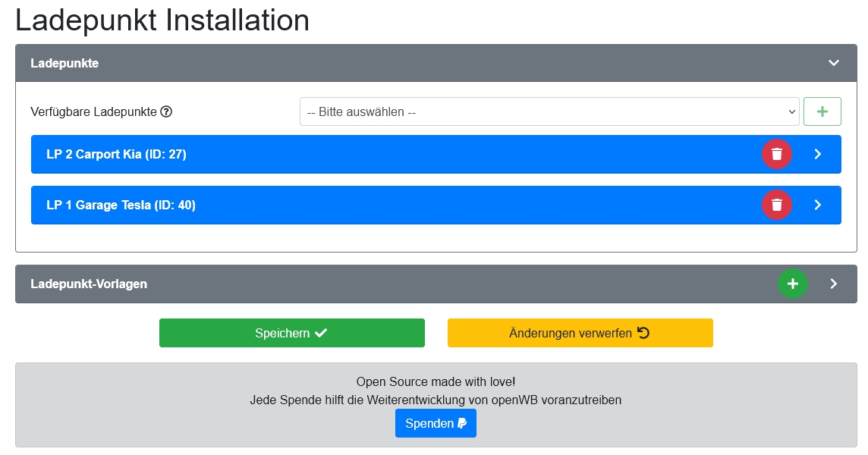Select the LP 2 Carport Kia (ID: 27) entry
This screenshot has width=868, height=455.
pyautogui.click(x=116, y=154)
